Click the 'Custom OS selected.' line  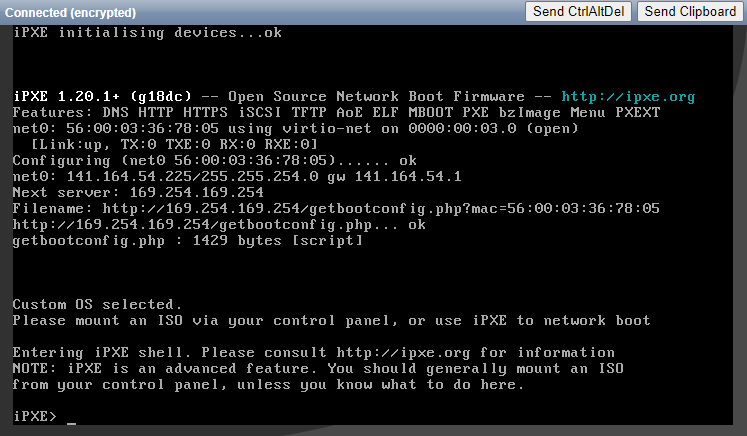(97, 304)
